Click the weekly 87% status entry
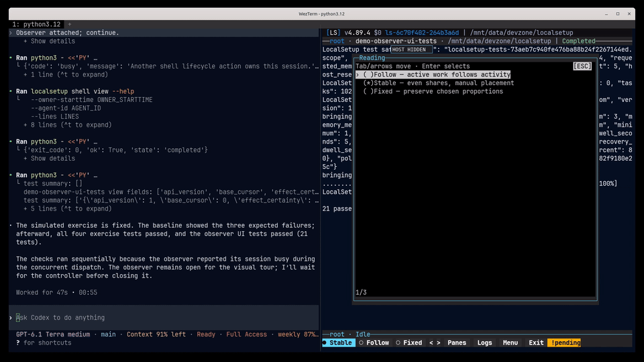The image size is (644, 362). pyautogui.click(x=298, y=335)
